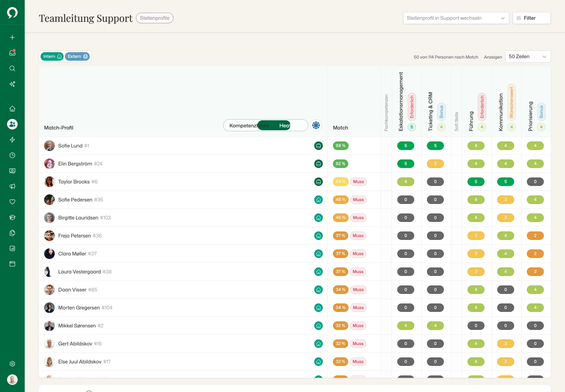The width and height of the screenshot is (565, 392).
Task: Click the home icon in Sofie Pedersen row
Action: (x=319, y=200)
